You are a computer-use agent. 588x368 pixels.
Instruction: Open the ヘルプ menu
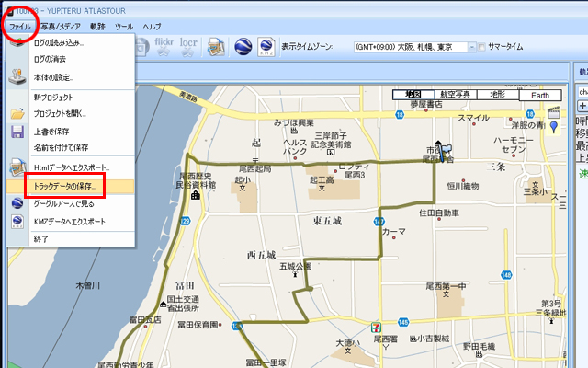pos(152,27)
